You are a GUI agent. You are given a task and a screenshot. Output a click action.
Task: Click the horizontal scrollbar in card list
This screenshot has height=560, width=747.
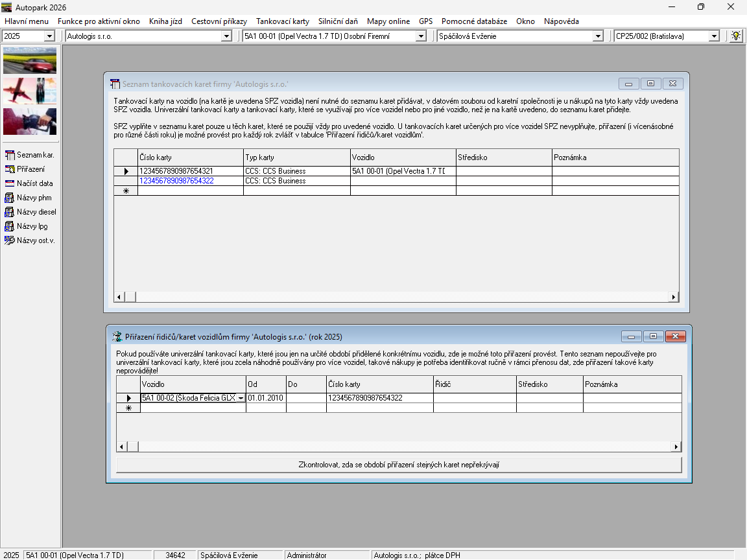click(397, 297)
